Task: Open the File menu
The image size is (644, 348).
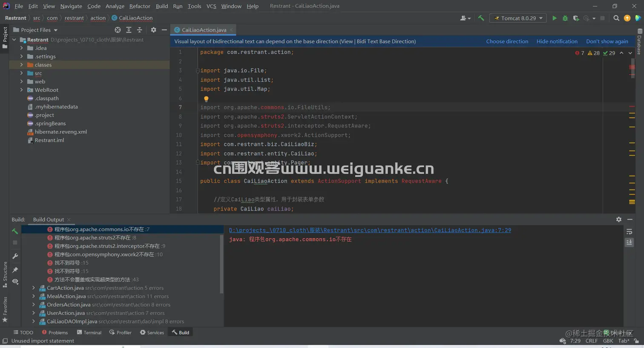Action: (x=19, y=6)
